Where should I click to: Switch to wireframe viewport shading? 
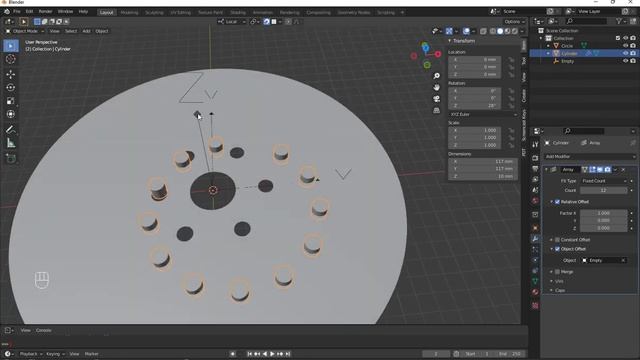click(x=493, y=31)
